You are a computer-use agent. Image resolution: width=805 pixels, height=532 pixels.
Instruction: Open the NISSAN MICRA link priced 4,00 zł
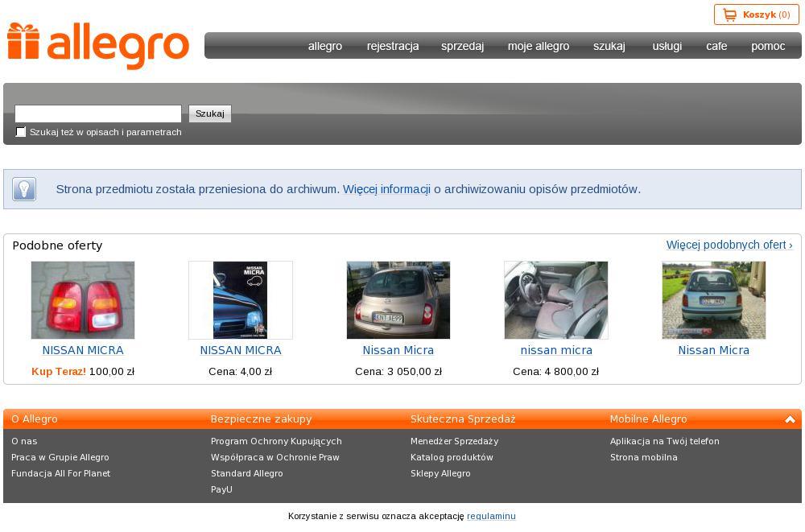[241, 350]
